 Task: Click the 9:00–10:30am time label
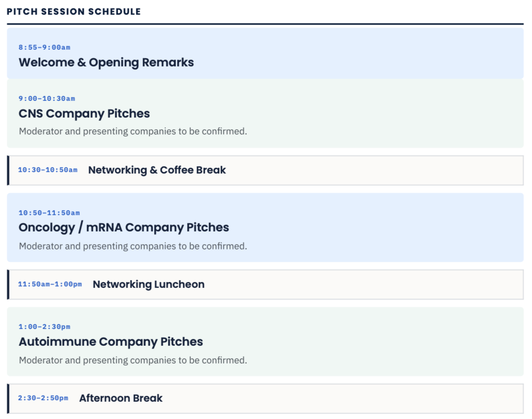pos(47,99)
